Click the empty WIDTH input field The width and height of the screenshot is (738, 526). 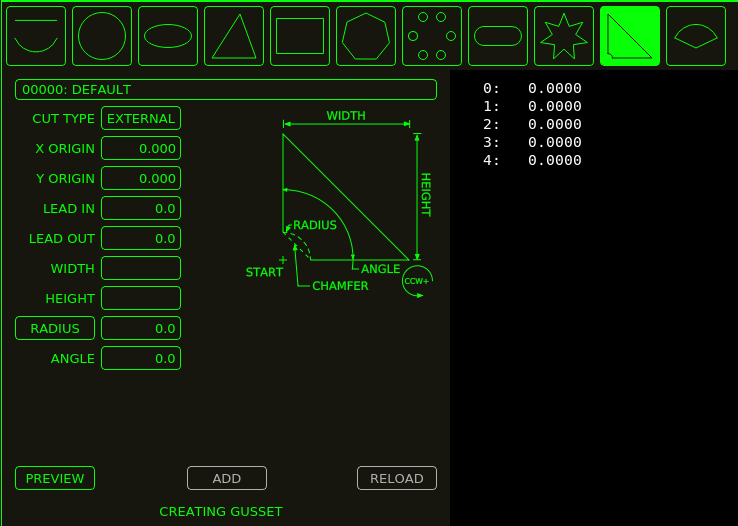click(141, 268)
